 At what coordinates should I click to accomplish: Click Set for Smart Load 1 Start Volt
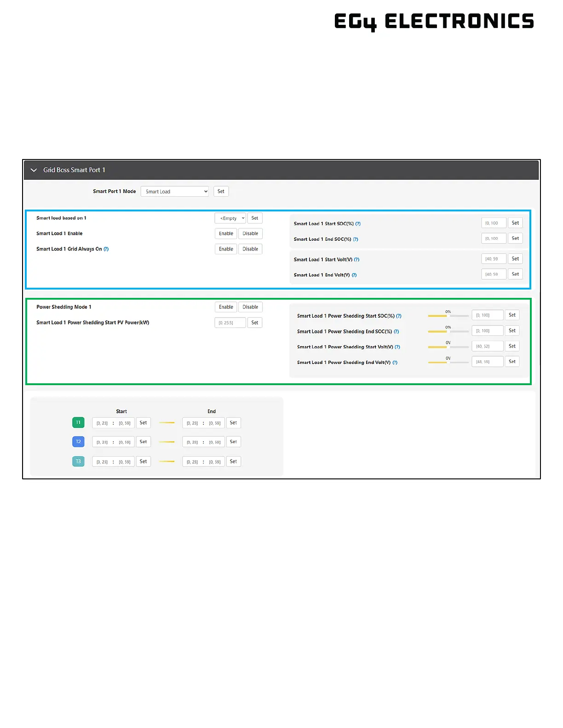point(515,259)
